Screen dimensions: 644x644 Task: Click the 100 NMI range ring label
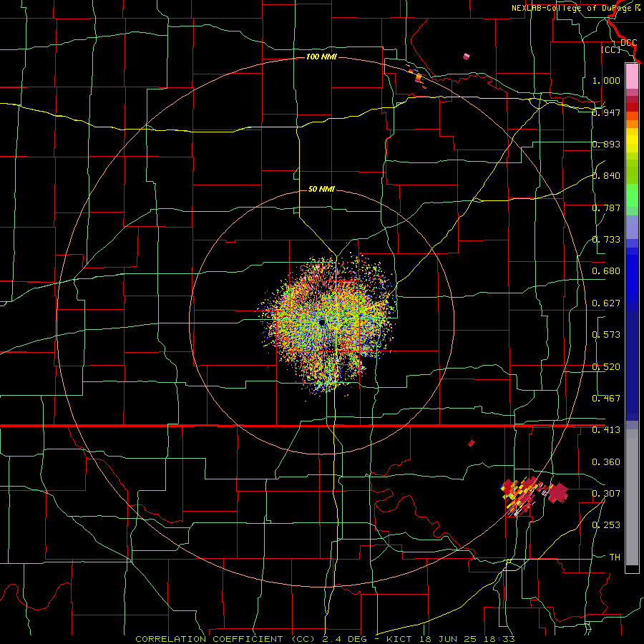[x=321, y=57]
